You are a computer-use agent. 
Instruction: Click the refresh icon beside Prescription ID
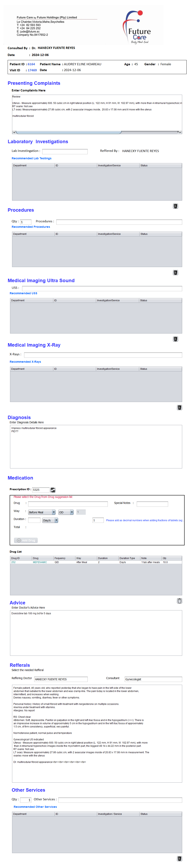point(53,490)
